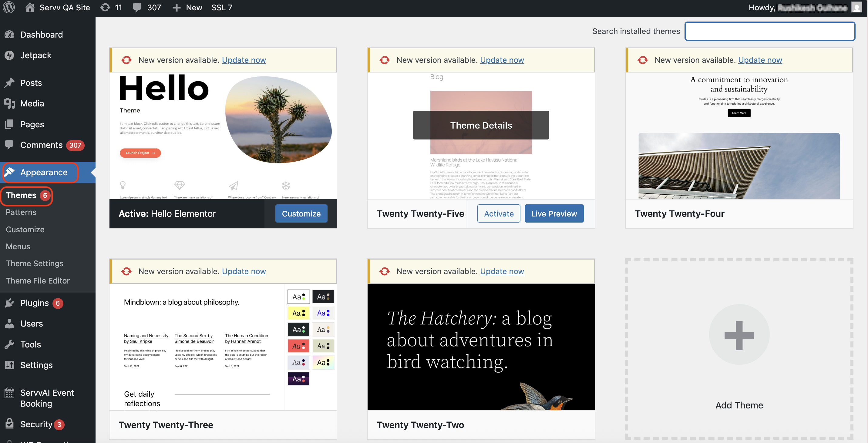Click the plus New icon in admin bar
This screenshot has height=443, width=868.
pos(177,7)
